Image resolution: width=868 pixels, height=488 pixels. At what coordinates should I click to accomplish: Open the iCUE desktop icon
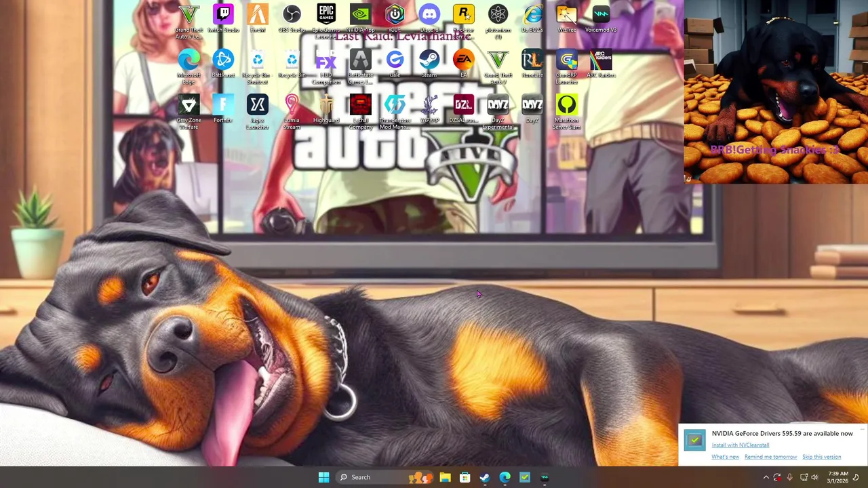pos(395,18)
